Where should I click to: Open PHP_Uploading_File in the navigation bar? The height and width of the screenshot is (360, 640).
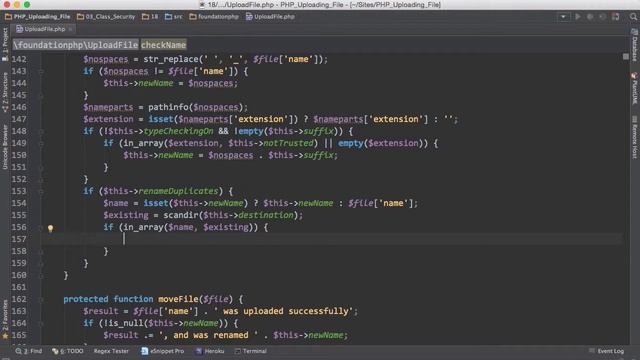pyautogui.click(x=38, y=17)
